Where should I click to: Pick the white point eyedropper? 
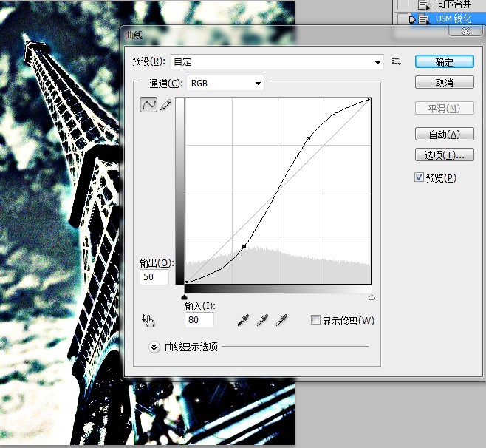pyautogui.click(x=281, y=320)
